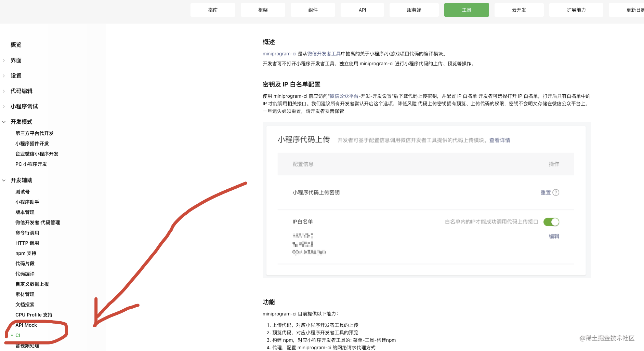Viewport: 644px width, 351px height.
Task: Open the API Mock page
Action: 26,325
